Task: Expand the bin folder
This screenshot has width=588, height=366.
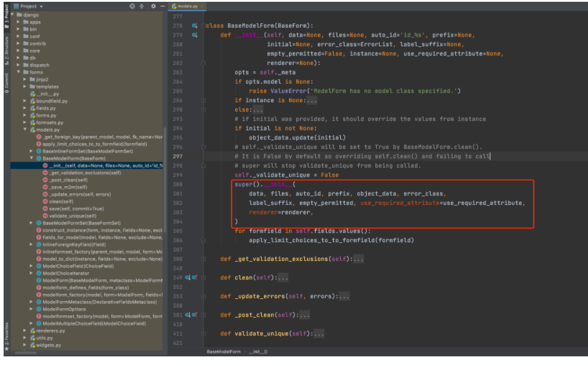Action: pos(19,29)
